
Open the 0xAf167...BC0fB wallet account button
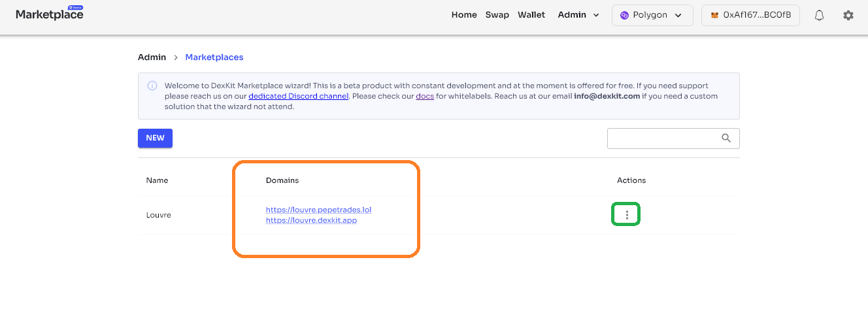pyautogui.click(x=750, y=16)
